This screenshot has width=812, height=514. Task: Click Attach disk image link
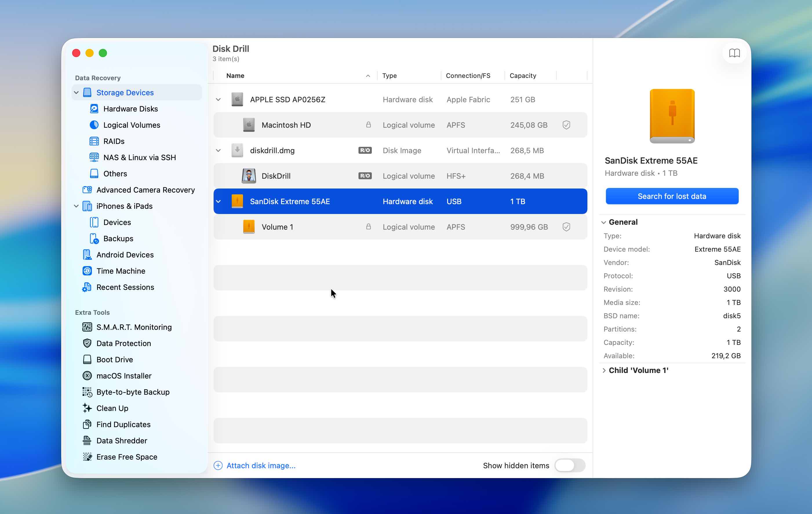click(x=261, y=465)
